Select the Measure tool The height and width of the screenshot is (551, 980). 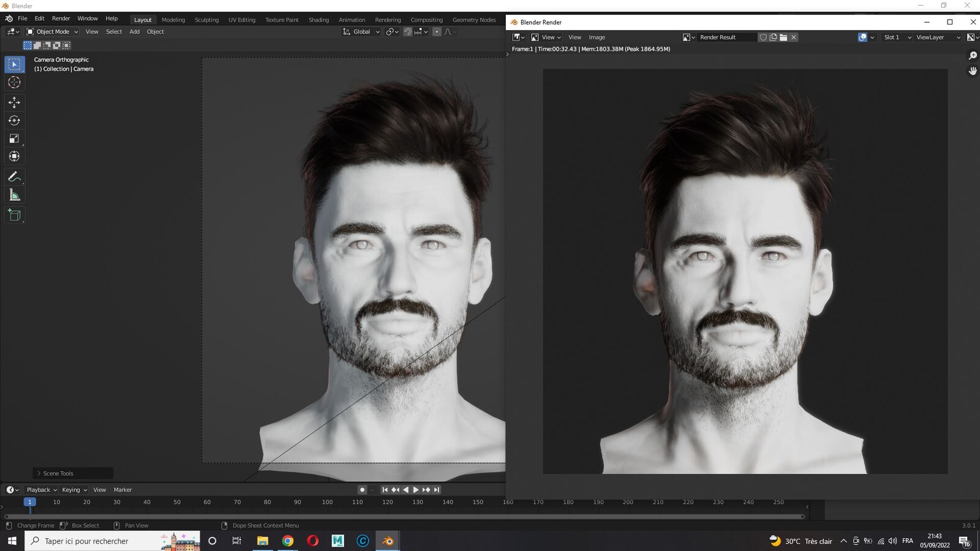(14, 195)
